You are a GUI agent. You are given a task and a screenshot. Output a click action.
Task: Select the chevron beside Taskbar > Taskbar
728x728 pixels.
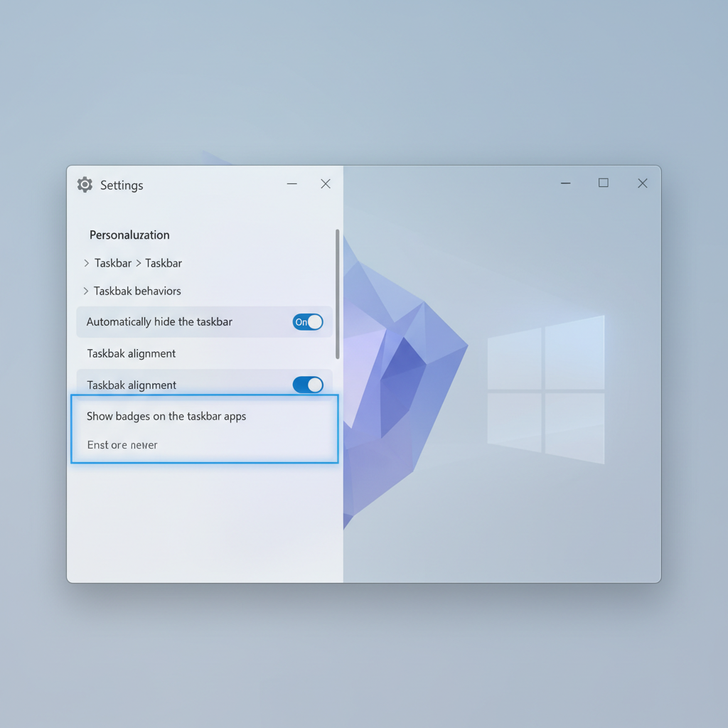(x=85, y=263)
